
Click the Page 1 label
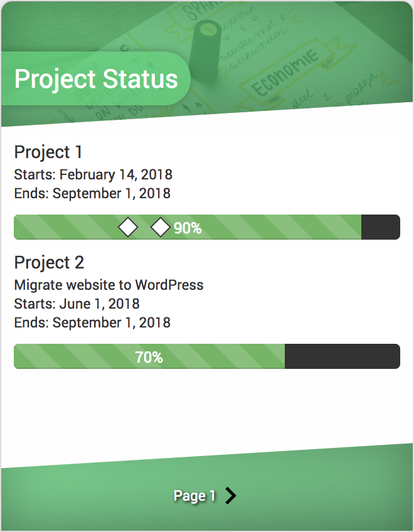tap(194, 496)
